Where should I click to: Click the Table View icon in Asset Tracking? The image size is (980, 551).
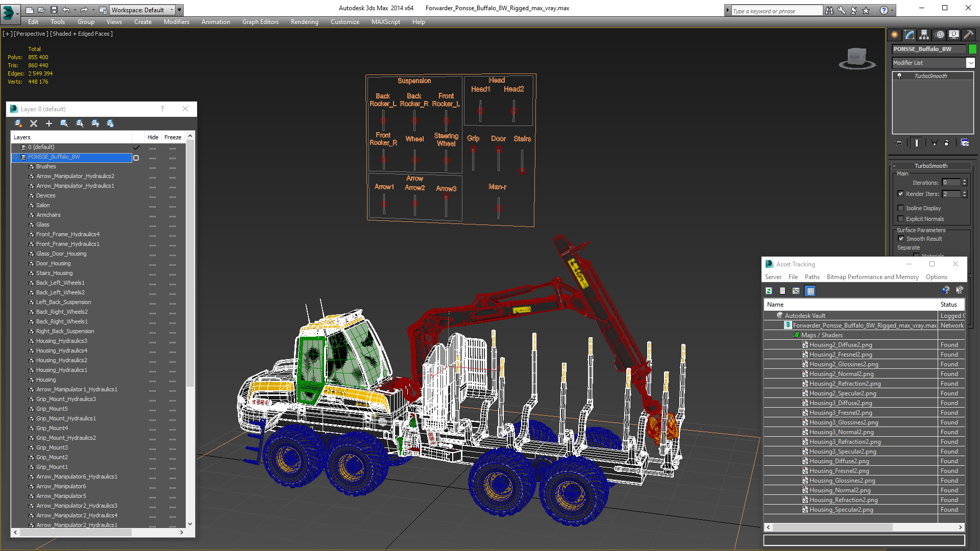tap(811, 291)
